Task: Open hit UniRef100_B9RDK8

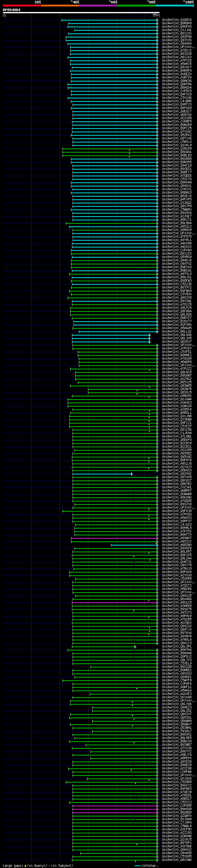Action: pos(177,23)
